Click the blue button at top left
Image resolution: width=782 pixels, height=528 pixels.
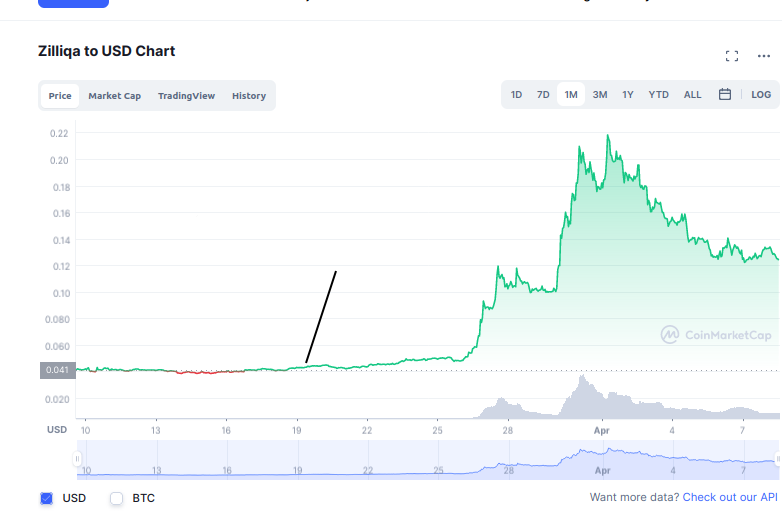(x=73, y=3)
